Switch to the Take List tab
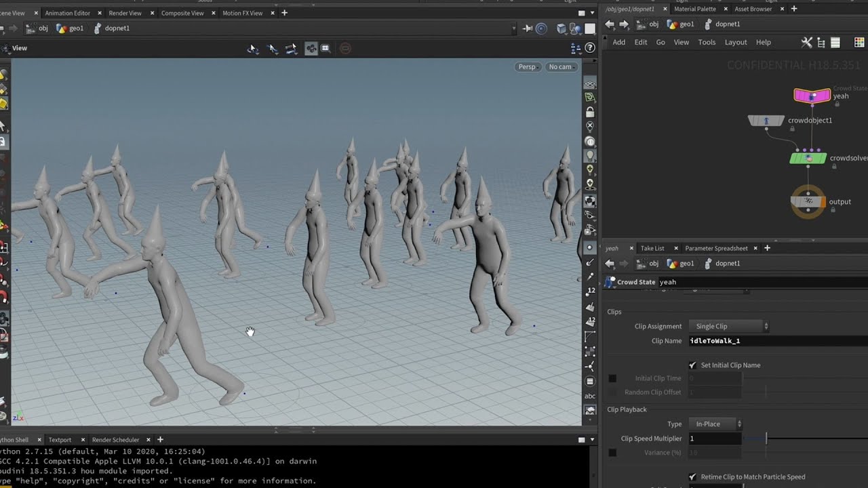 pos(652,248)
